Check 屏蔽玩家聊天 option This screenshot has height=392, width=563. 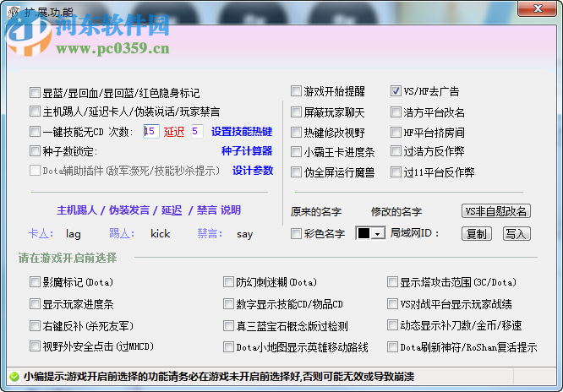(296, 112)
